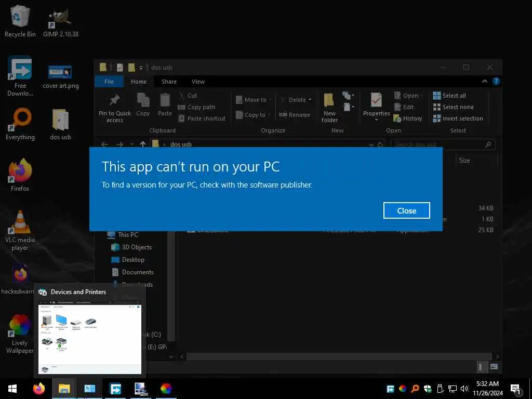
Task: Open the Move to dropdown
Action: coord(254,100)
